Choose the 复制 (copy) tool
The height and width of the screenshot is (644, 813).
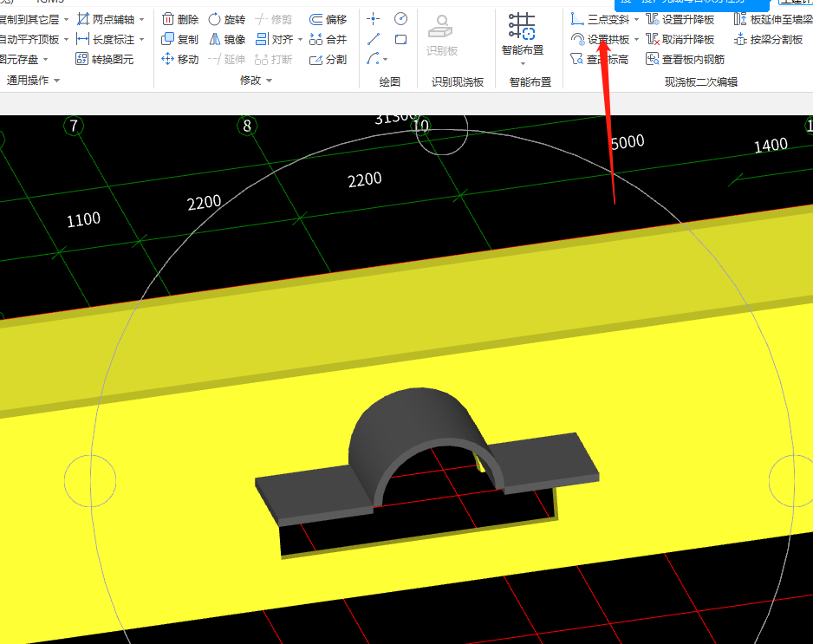(x=180, y=39)
